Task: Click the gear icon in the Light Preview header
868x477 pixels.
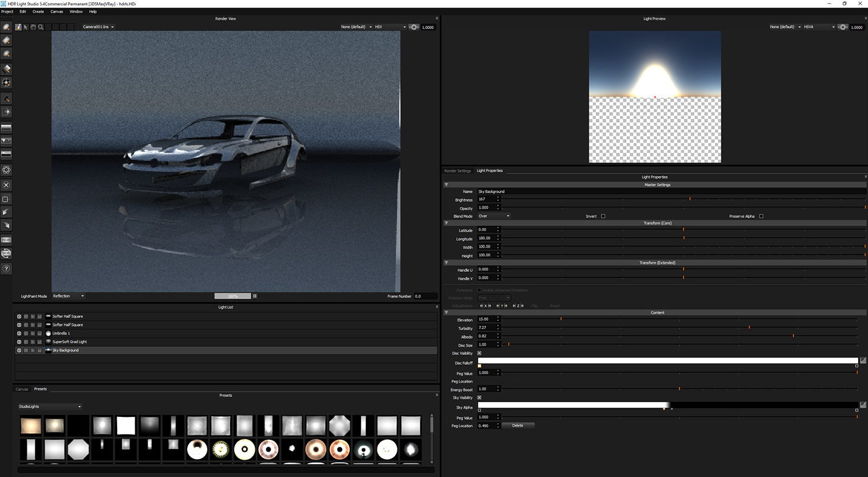Action: coord(843,27)
